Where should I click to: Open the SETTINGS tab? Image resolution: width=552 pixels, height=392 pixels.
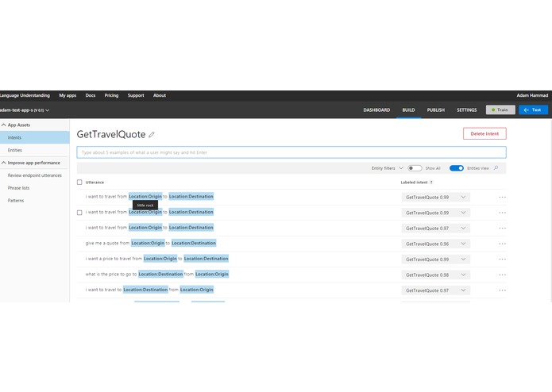tap(467, 110)
